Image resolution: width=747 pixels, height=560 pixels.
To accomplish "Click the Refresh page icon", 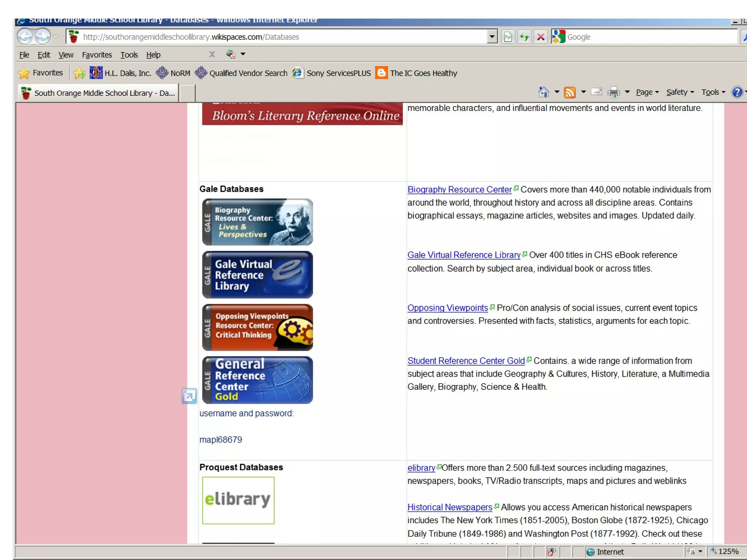I will tap(524, 37).
